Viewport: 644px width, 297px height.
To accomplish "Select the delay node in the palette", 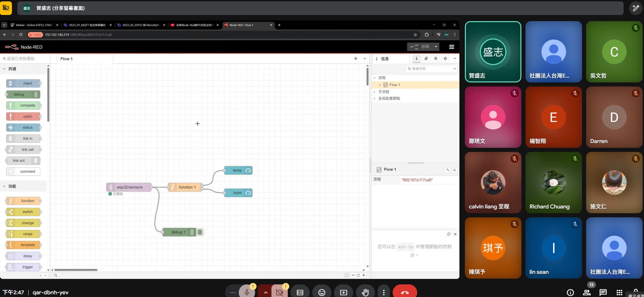I will coord(23,256).
